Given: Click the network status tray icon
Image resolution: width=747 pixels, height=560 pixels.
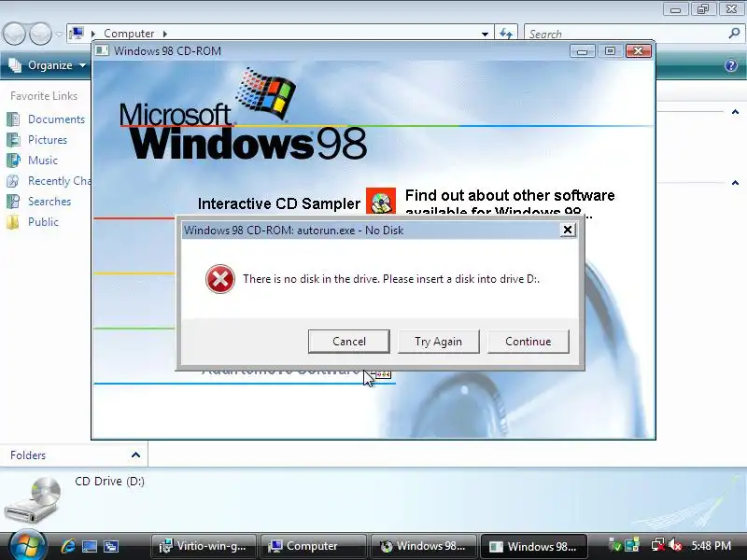Looking at the screenshot, I should 658,545.
